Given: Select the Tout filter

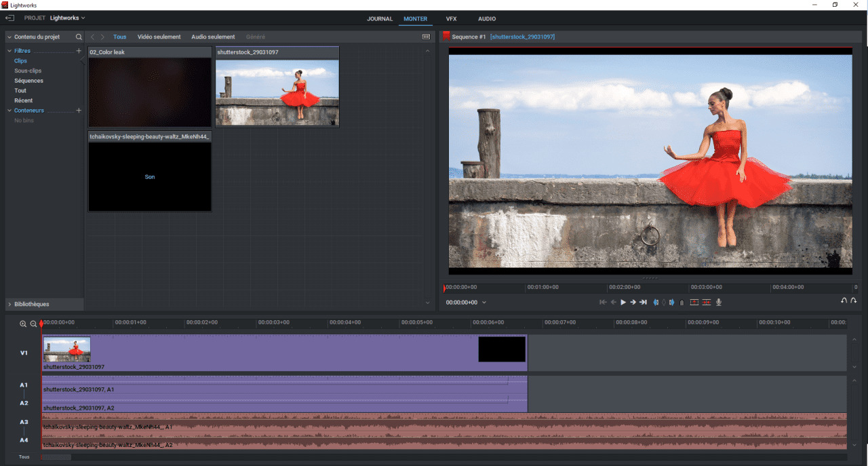Looking at the screenshot, I should click(x=20, y=91).
